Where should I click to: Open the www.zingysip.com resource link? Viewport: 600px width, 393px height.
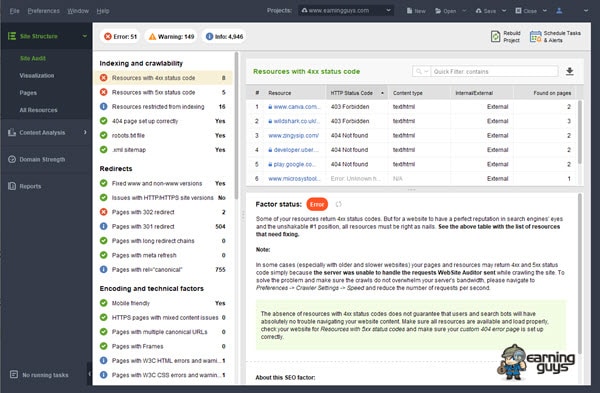click(x=293, y=135)
